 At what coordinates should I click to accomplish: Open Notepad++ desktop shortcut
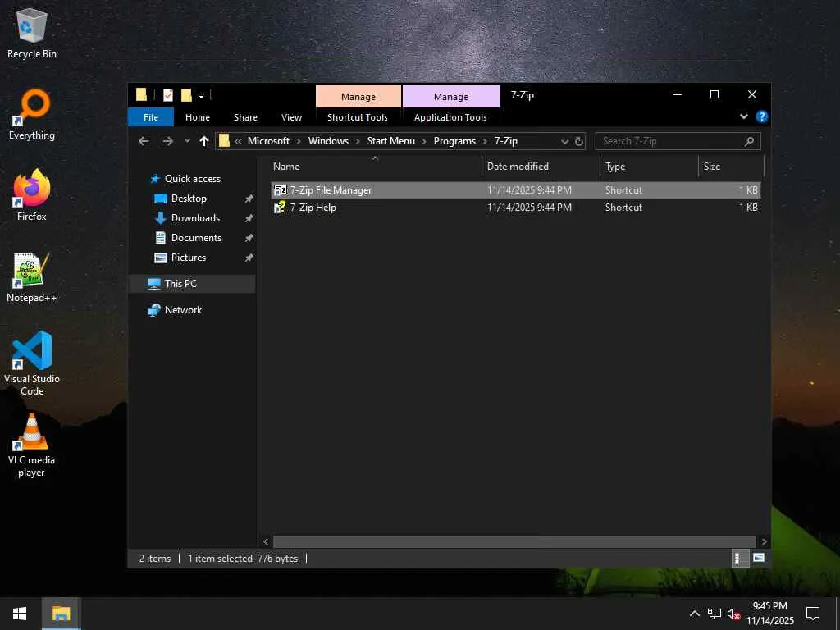pyautogui.click(x=32, y=277)
